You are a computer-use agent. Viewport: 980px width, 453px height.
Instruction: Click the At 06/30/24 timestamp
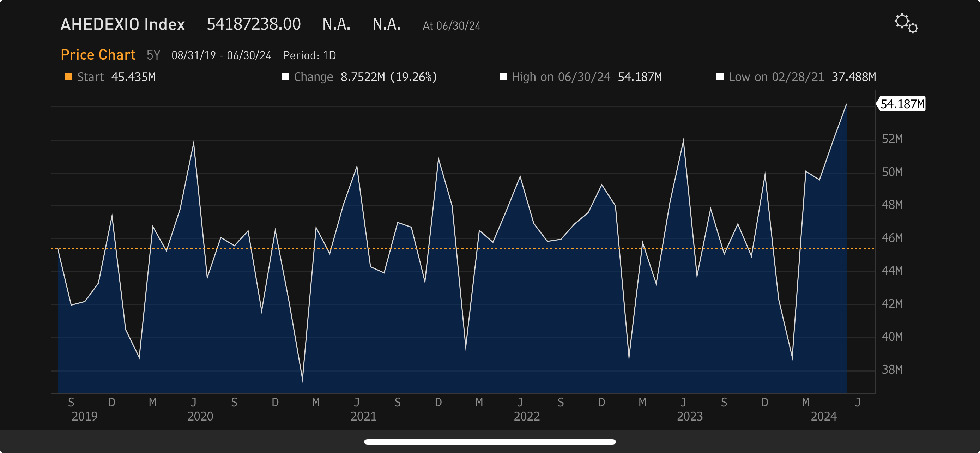tap(451, 26)
